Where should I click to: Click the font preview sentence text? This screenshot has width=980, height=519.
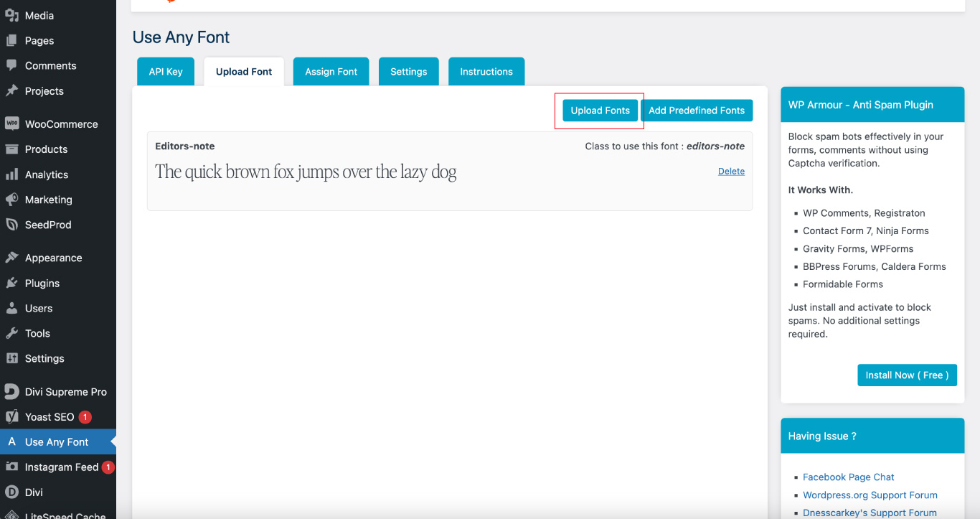[306, 172]
